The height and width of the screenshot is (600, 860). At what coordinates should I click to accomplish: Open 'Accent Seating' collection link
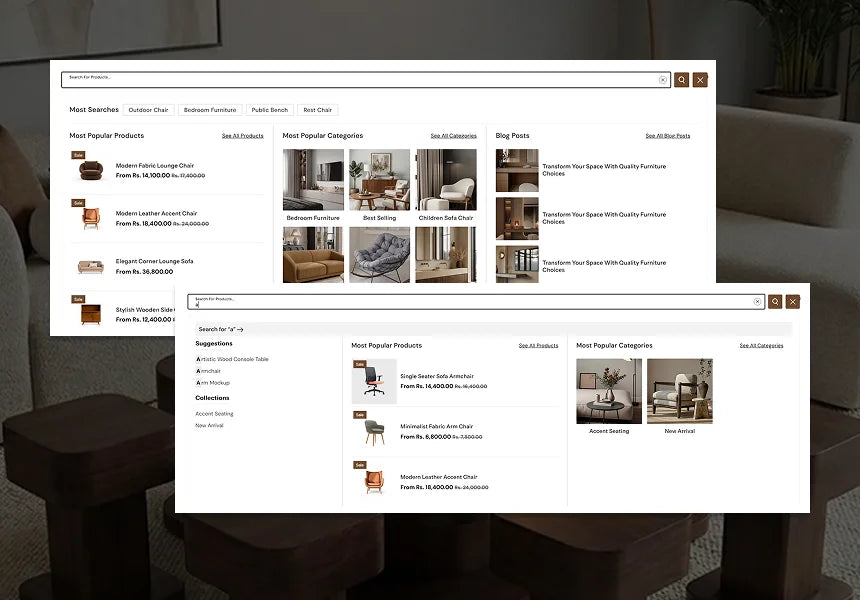214,414
